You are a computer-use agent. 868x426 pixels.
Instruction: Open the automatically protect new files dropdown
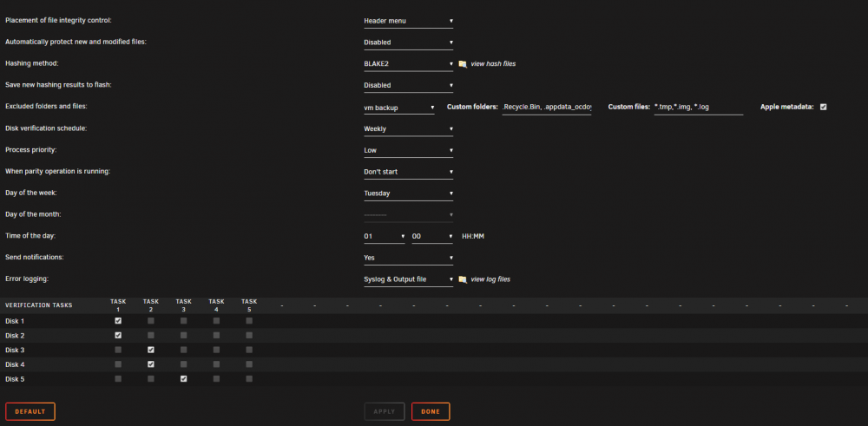click(408, 42)
